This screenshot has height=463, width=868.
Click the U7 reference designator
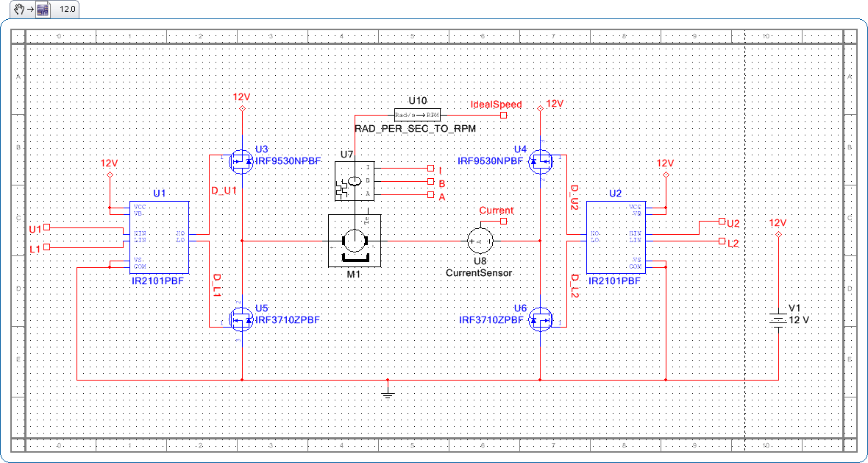(x=346, y=154)
